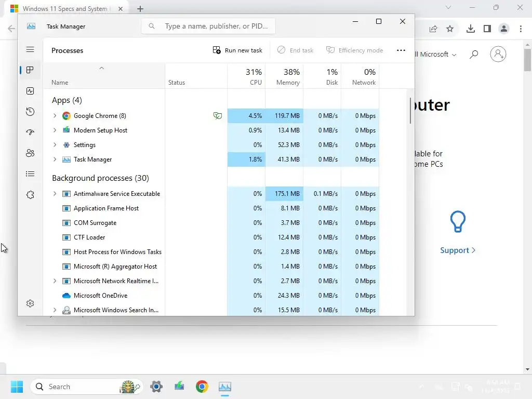
Task: Click the End task button
Action: pos(295,50)
